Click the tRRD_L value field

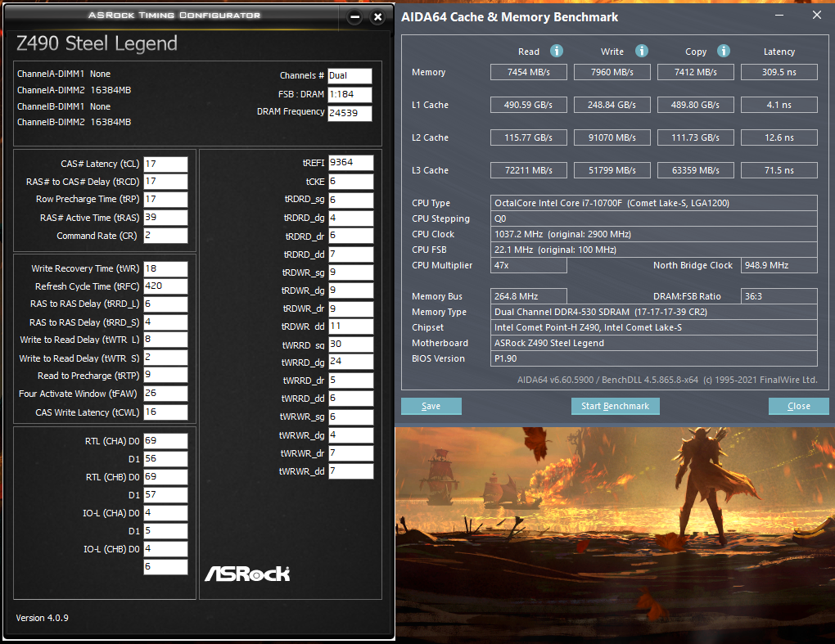pyautogui.click(x=165, y=304)
